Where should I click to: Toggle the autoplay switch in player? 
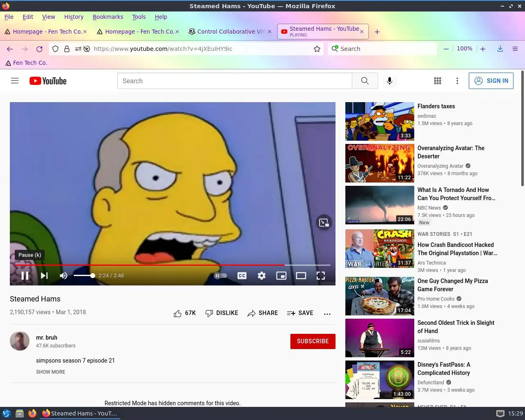[x=220, y=276]
